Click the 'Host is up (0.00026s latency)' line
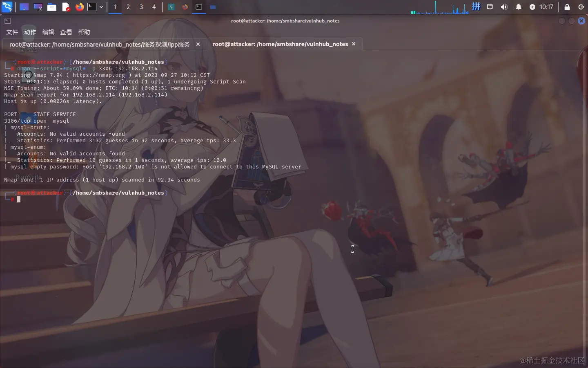588x368 pixels. [53, 101]
